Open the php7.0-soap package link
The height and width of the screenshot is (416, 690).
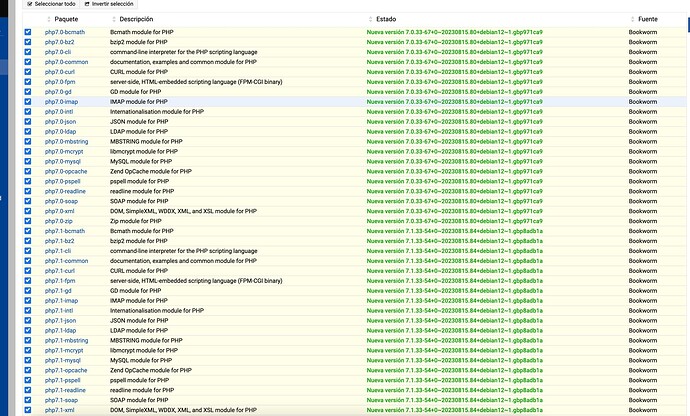[61, 201]
